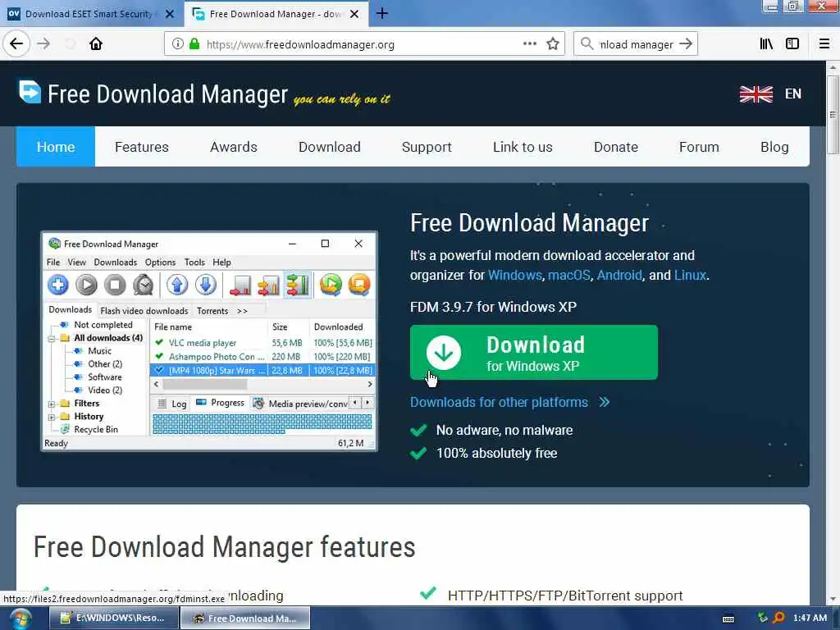Open the Windows Start button
This screenshot has height=630, width=840.
[19, 619]
